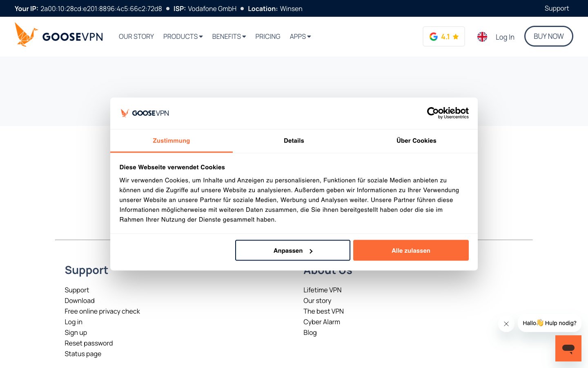Click the yellow star next to the rating
This screenshot has height=368, width=588.
[x=456, y=36]
